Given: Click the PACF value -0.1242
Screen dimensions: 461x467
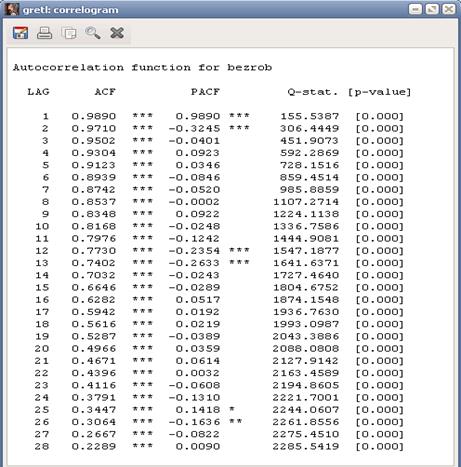Looking at the screenshot, I should (194, 239).
